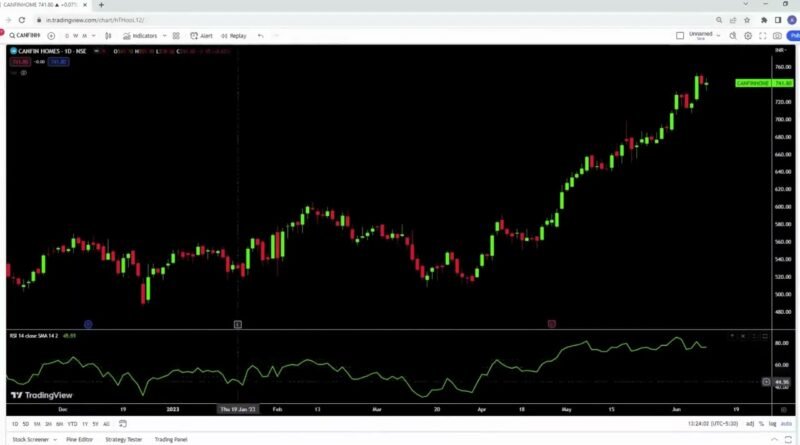Click the RSI 14 close SMA legend
This screenshot has width=800, height=445.
click(34, 336)
